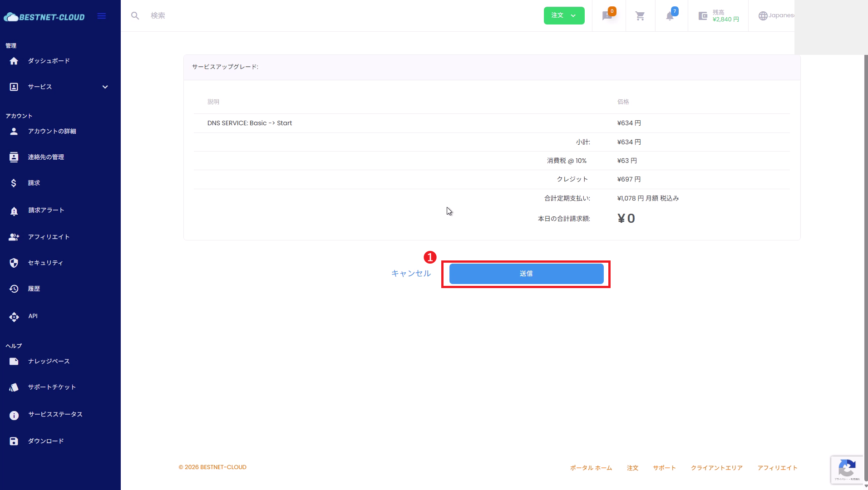The image size is (868, 490).
Task: Click the wallet balance icon
Action: point(703,16)
